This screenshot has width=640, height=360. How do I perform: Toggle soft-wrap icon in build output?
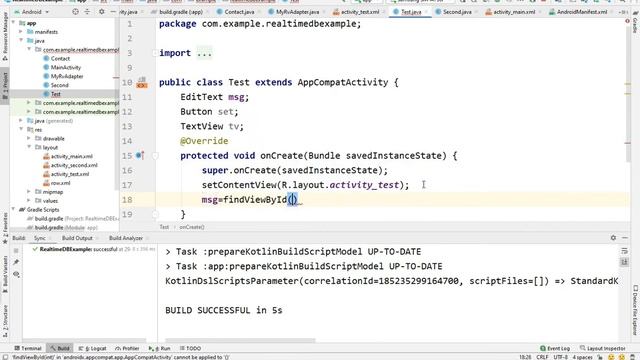[x=624, y=251]
